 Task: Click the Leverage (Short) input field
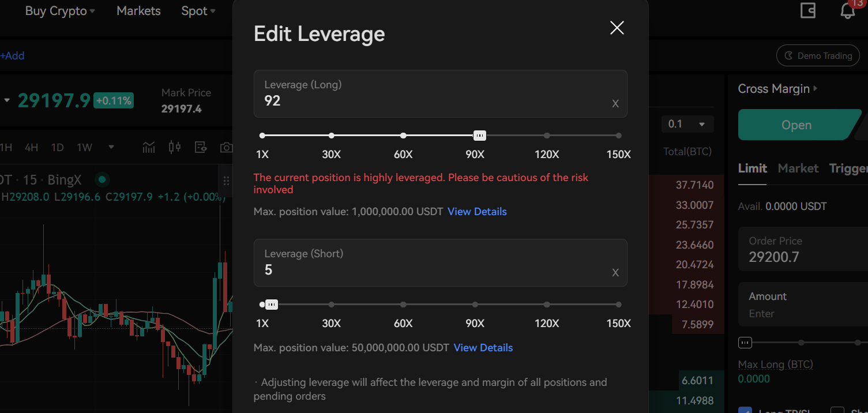click(433, 269)
